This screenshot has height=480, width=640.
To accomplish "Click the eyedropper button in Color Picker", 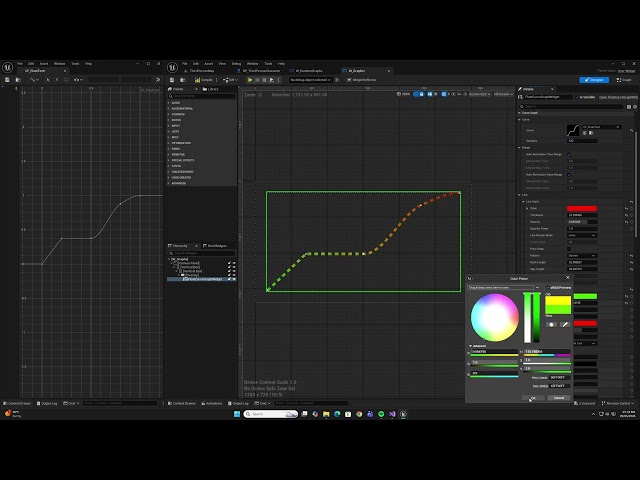I will coord(565,324).
